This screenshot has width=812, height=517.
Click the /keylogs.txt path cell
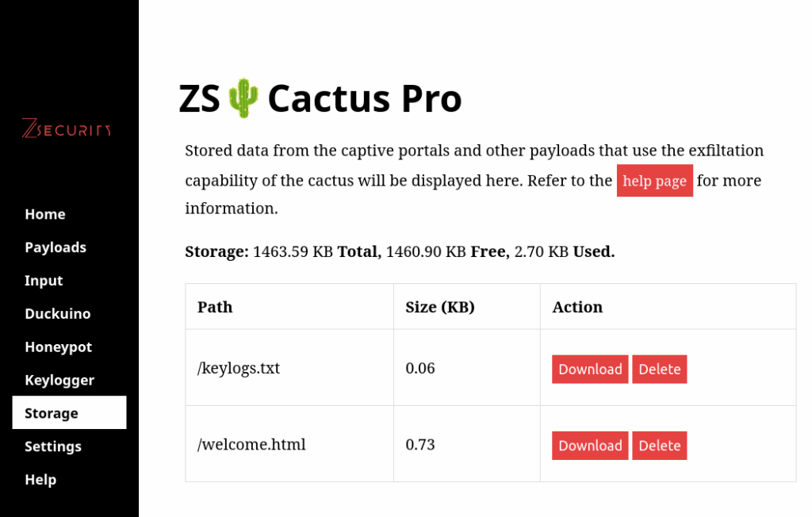(x=239, y=368)
